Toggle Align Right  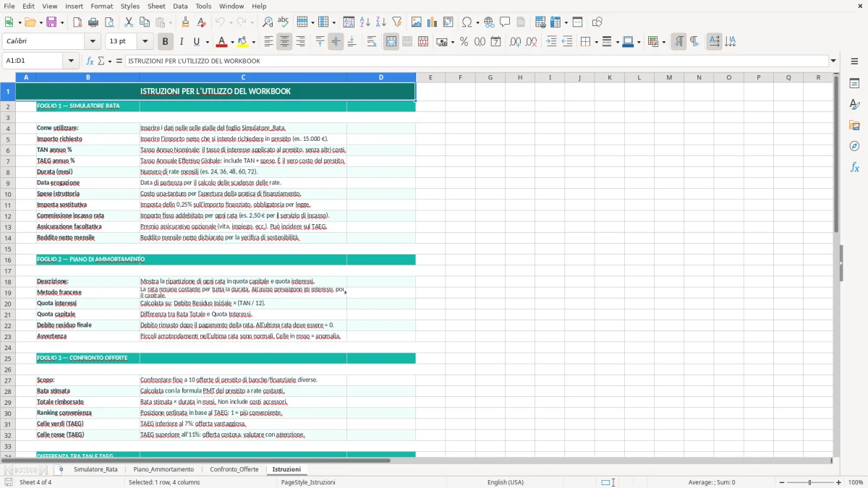pyautogui.click(x=300, y=42)
